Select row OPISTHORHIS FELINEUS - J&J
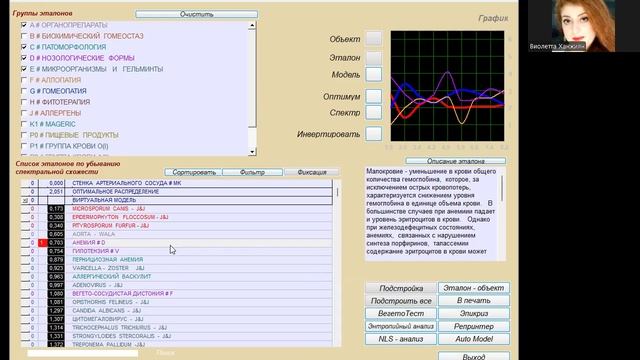The height and width of the screenshot is (360, 640). [177, 302]
